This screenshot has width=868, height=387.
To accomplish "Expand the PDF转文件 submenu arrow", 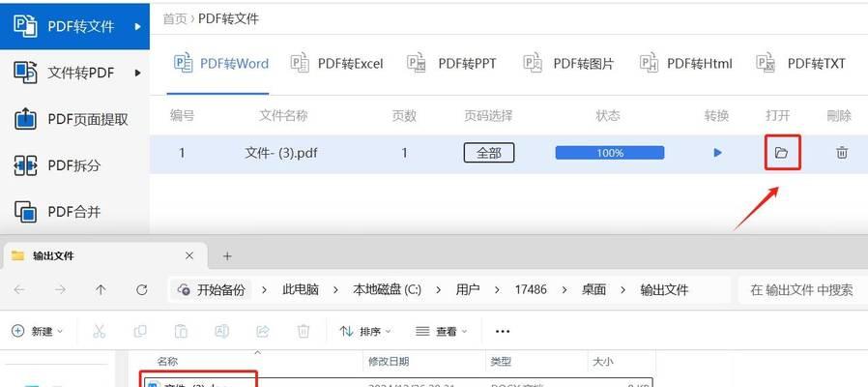I will (x=137, y=26).
